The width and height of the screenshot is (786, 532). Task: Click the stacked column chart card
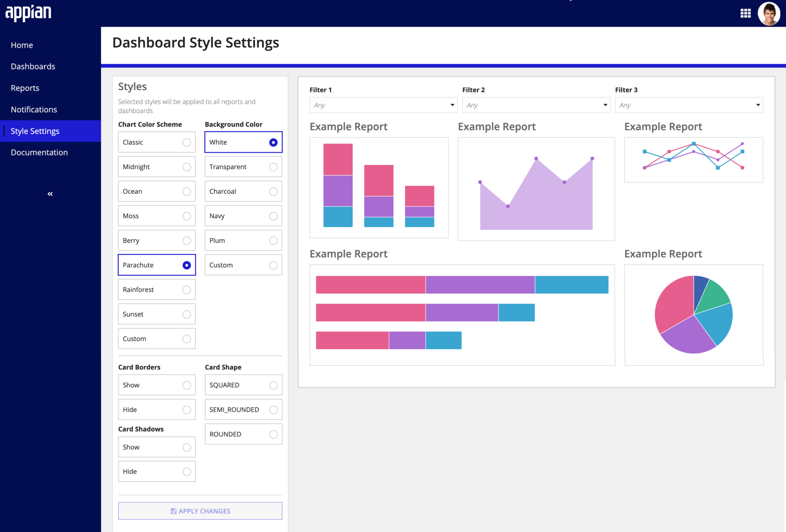click(379, 187)
